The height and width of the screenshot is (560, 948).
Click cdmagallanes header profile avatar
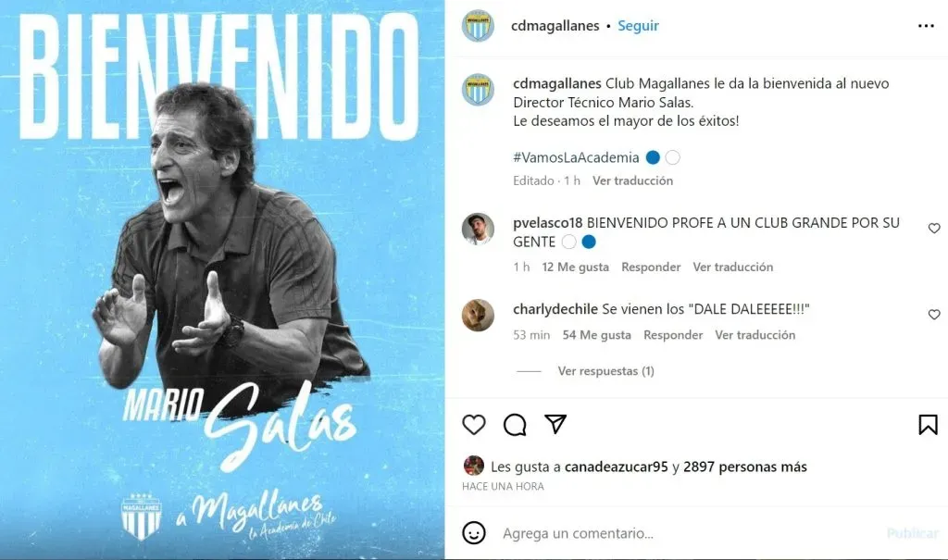(x=479, y=25)
